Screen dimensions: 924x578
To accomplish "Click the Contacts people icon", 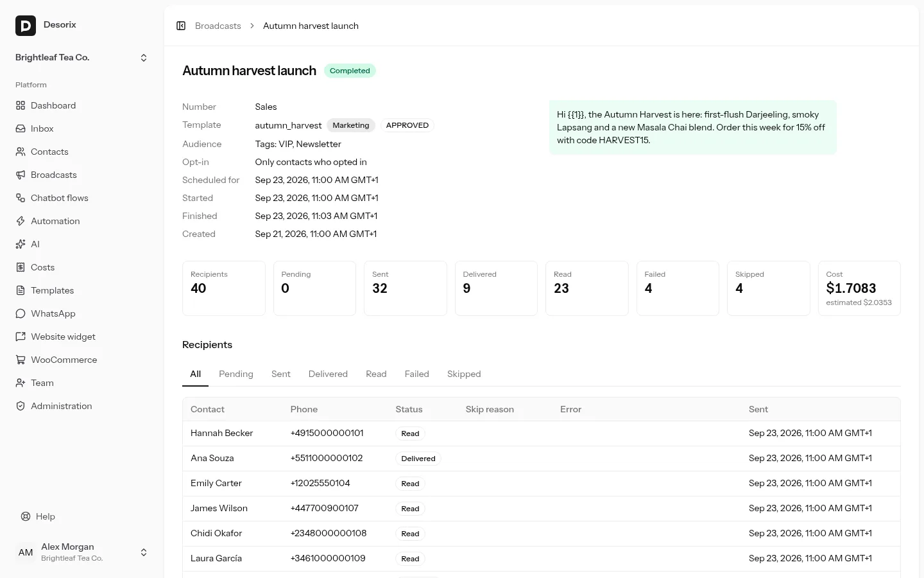I will [21, 152].
